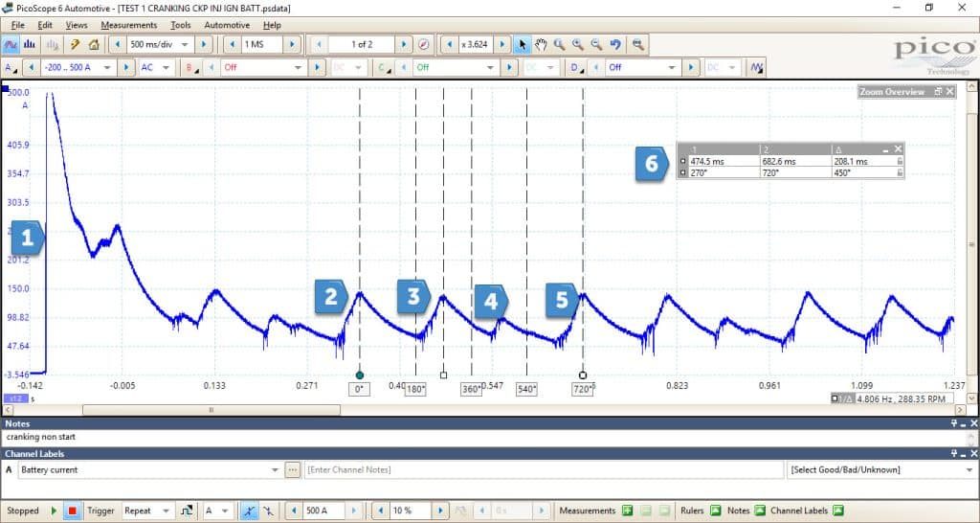Start capture with green play button

[x=54, y=511]
